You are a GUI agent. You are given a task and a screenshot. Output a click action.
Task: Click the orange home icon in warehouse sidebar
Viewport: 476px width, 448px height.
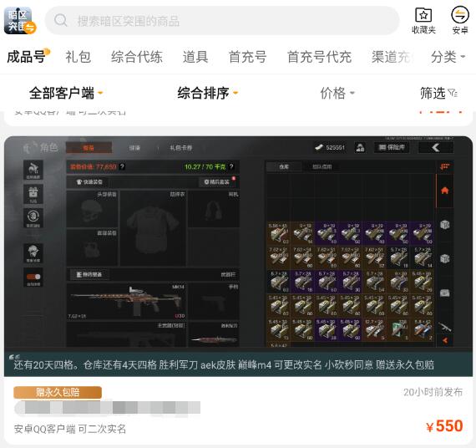[445, 191]
